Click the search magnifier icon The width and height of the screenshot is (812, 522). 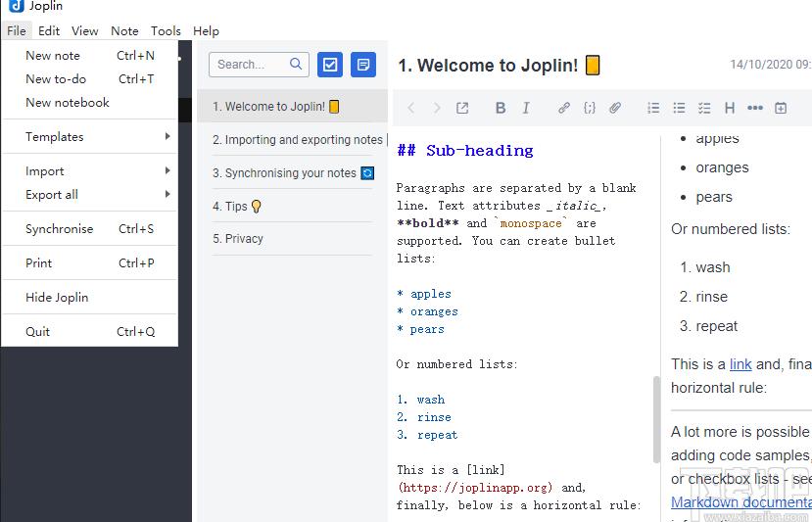[296, 64]
